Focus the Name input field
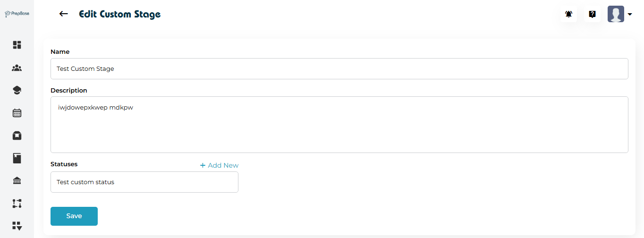 [339, 69]
